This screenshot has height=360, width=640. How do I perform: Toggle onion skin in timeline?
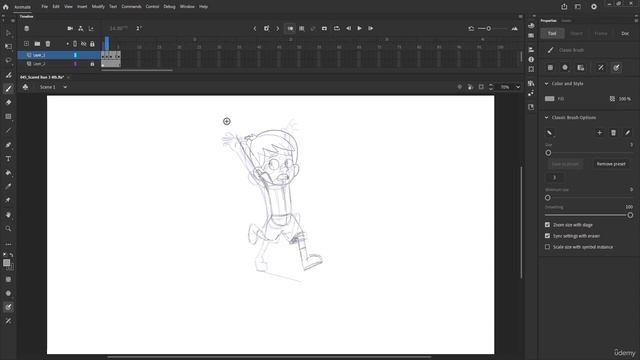[x=290, y=29]
